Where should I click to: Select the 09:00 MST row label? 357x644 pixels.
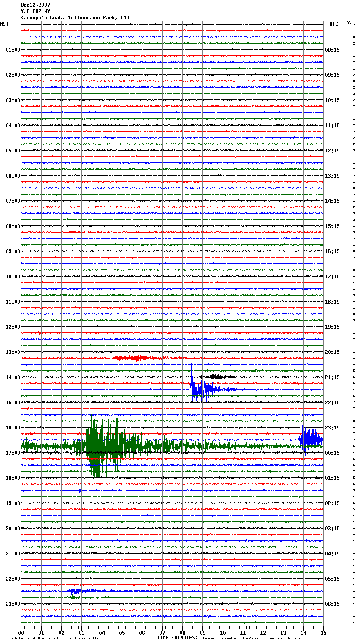point(13,251)
